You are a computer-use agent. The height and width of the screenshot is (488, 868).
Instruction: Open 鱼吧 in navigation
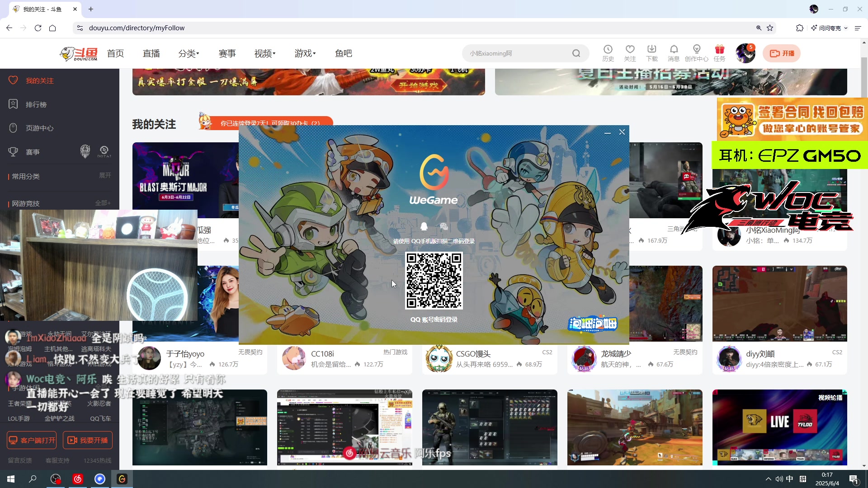(344, 53)
